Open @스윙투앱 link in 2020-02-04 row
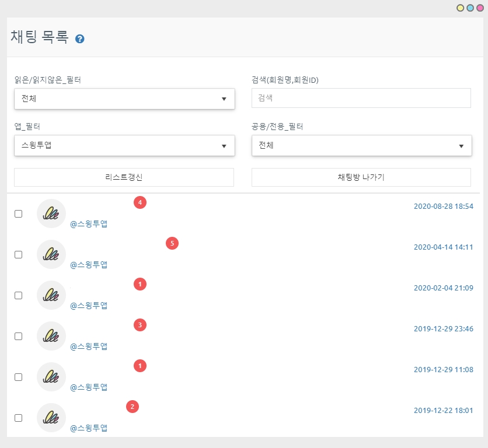Screen dimensions: 488x448 pyautogui.click(x=89, y=305)
